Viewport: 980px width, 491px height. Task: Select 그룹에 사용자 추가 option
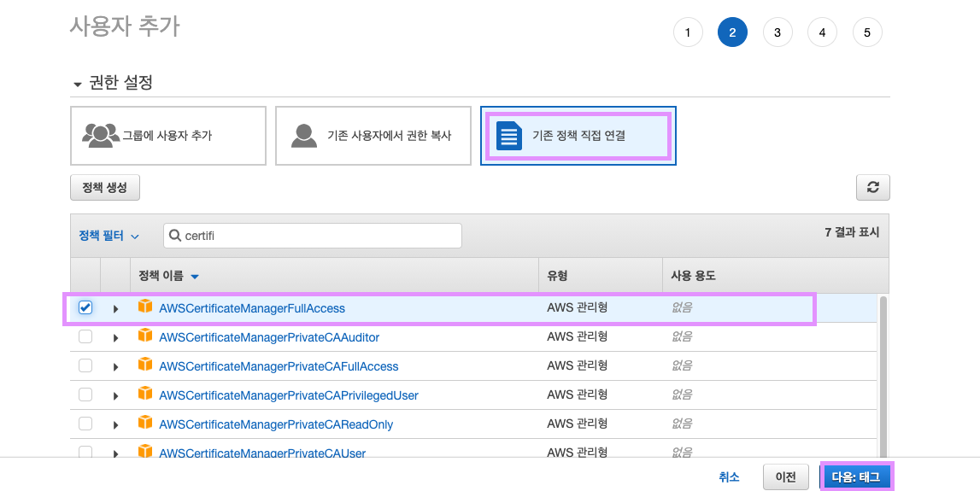168,136
